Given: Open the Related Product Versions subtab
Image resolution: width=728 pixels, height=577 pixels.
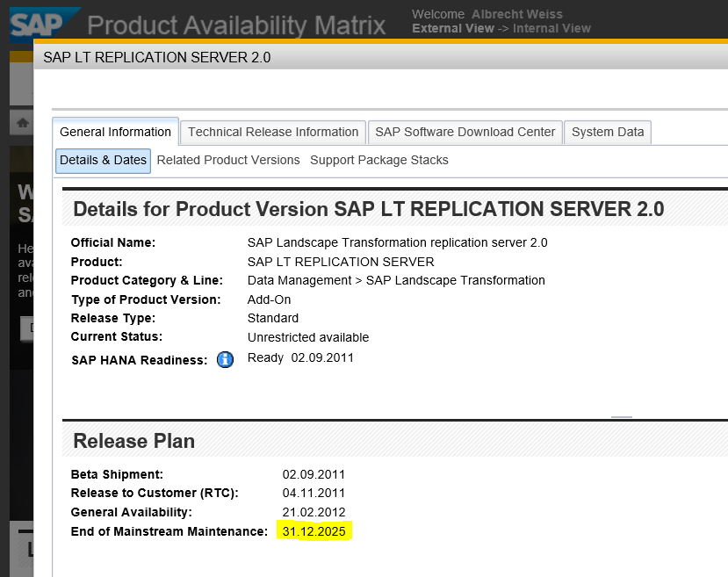Looking at the screenshot, I should 227,160.
